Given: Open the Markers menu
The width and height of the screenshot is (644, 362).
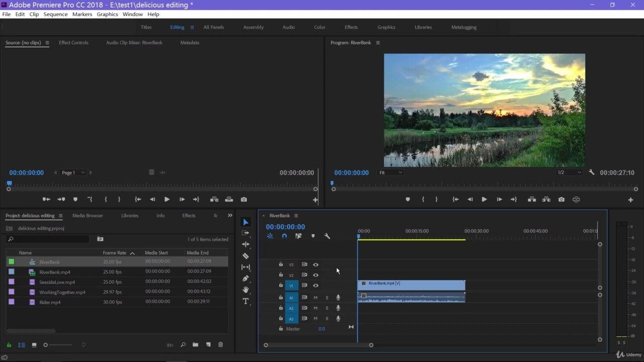Looking at the screenshot, I should [82, 14].
